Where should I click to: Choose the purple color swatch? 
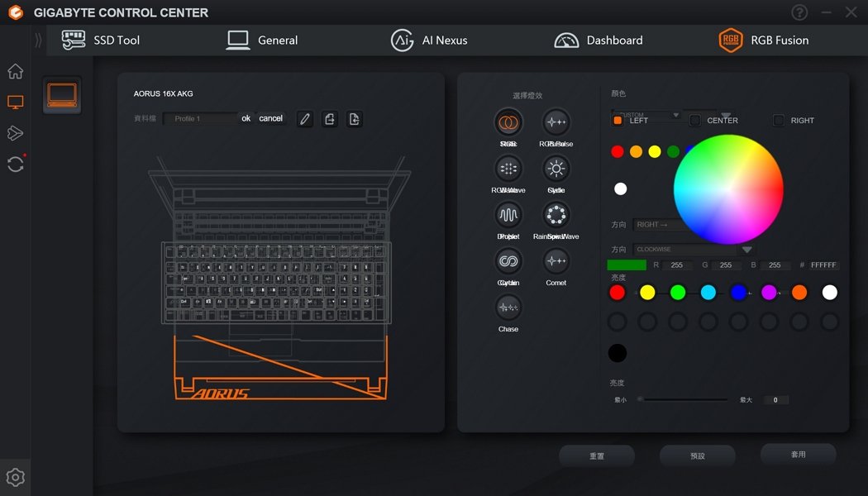coord(769,293)
